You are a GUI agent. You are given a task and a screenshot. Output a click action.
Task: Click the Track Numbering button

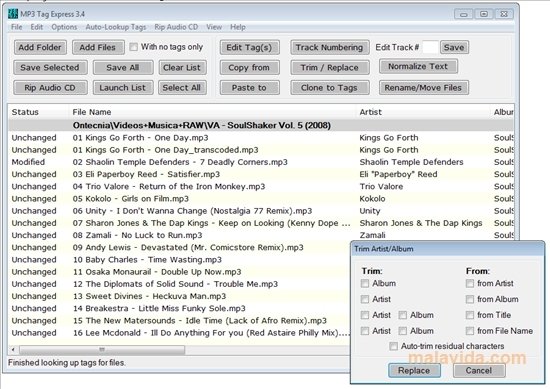(x=329, y=47)
